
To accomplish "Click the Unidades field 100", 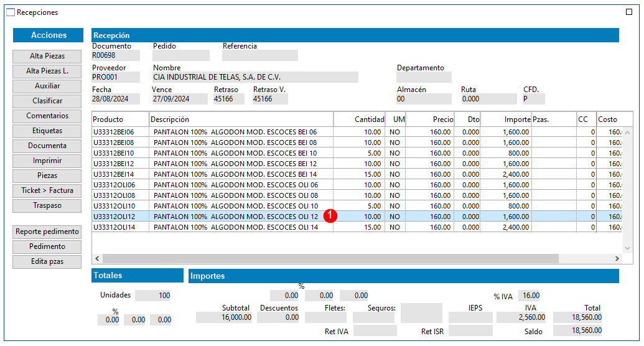I will (x=153, y=296).
